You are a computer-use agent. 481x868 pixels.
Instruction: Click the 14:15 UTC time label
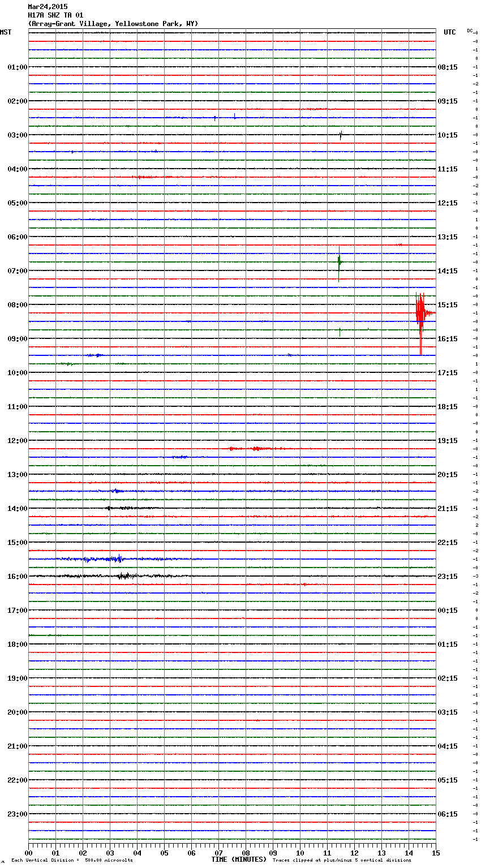(448, 271)
